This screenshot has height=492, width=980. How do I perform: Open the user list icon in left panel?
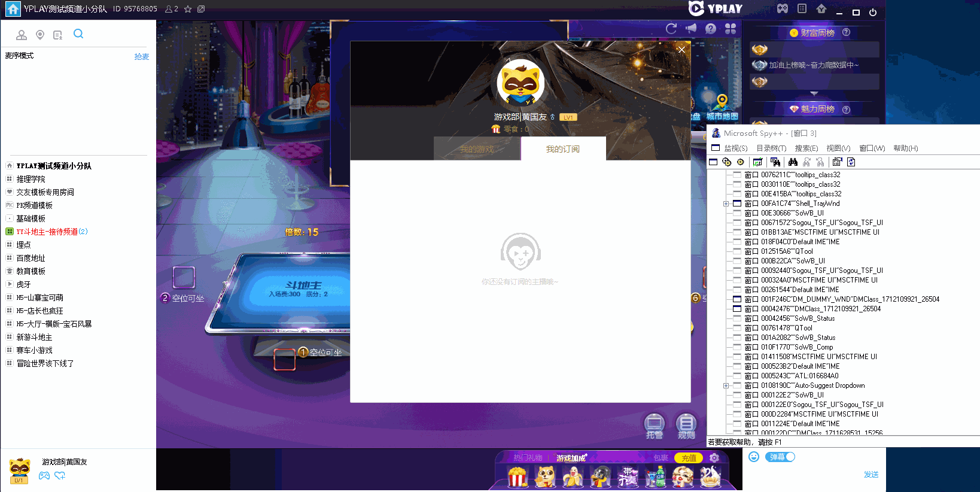(x=22, y=35)
